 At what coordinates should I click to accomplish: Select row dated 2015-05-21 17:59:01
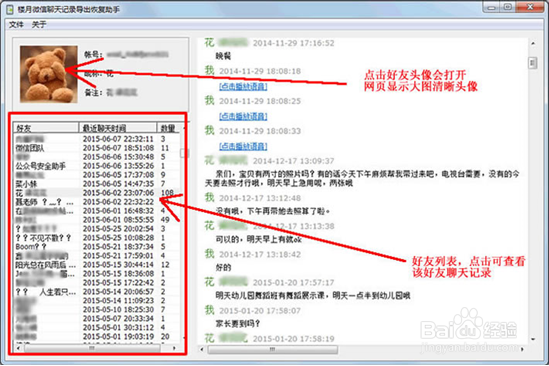97,256
